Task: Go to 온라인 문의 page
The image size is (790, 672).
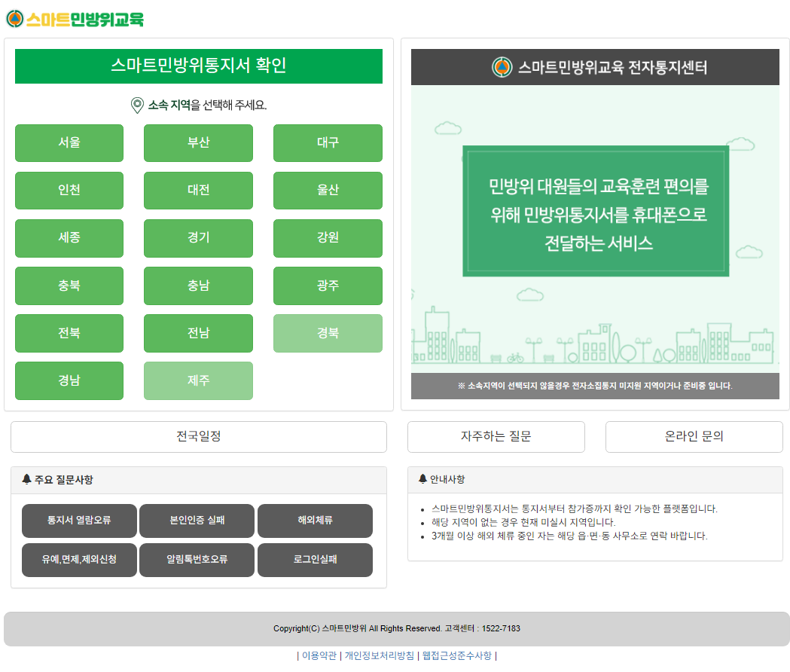Action: pyautogui.click(x=694, y=437)
